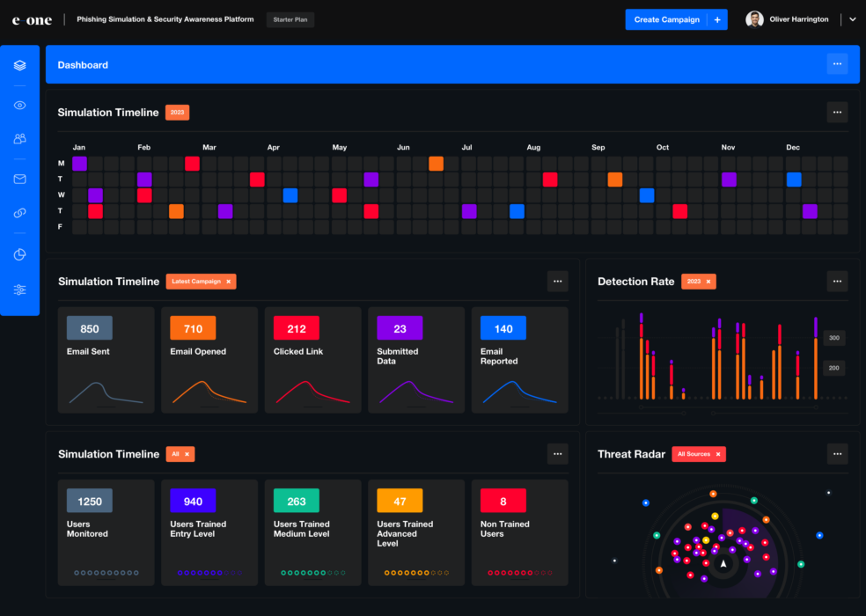Viewport: 866px width, 616px height.
Task: Open the link chain sidebar icon
Action: click(x=19, y=213)
